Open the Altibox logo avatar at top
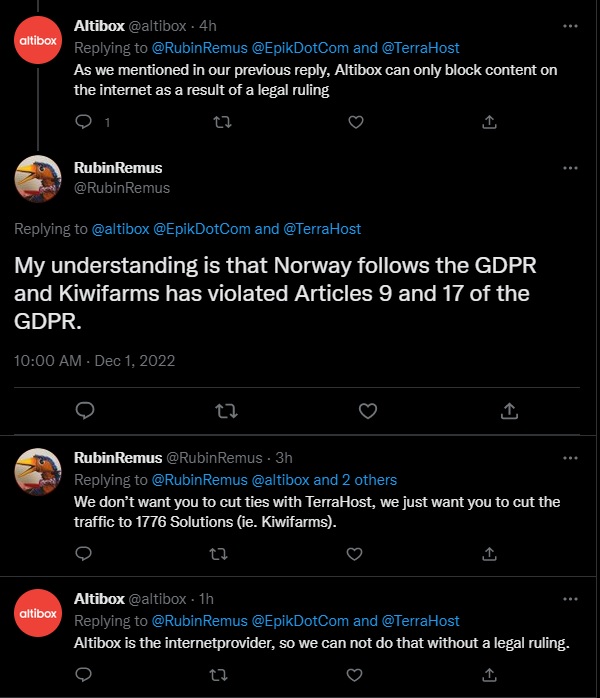 (40, 42)
